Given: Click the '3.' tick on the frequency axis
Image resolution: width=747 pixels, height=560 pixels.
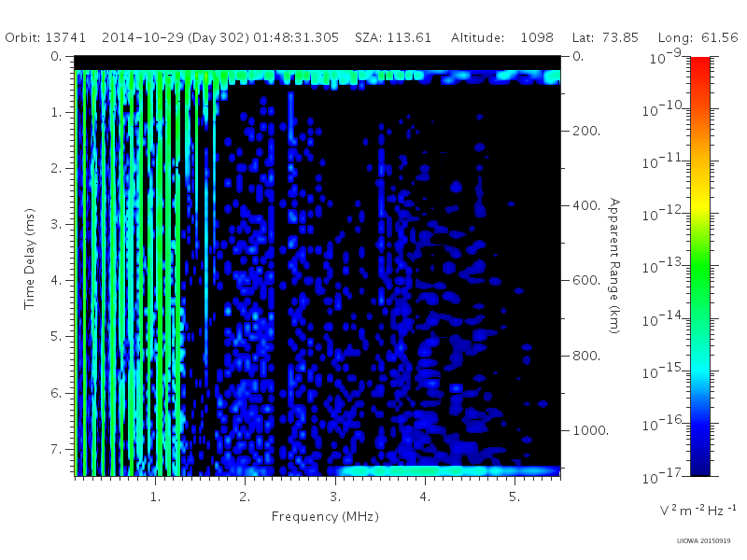Looking at the screenshot, I should pyautogui.click(x=335, y=497).
